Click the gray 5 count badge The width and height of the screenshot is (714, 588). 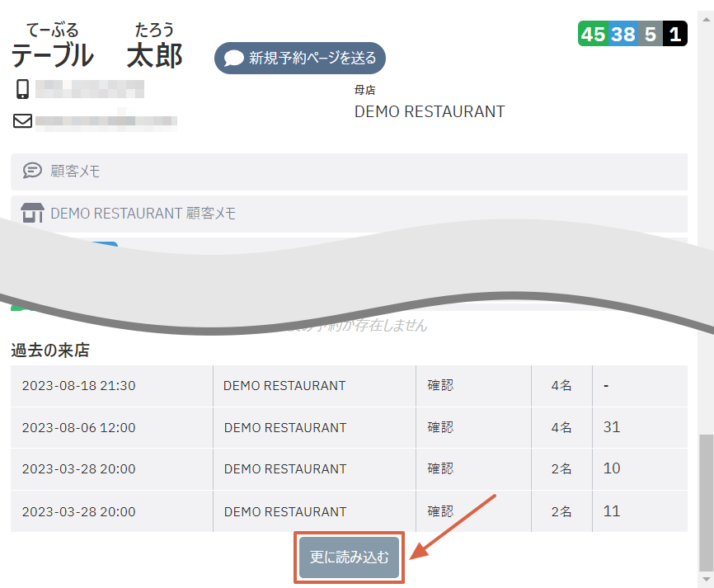coord(651,34)
